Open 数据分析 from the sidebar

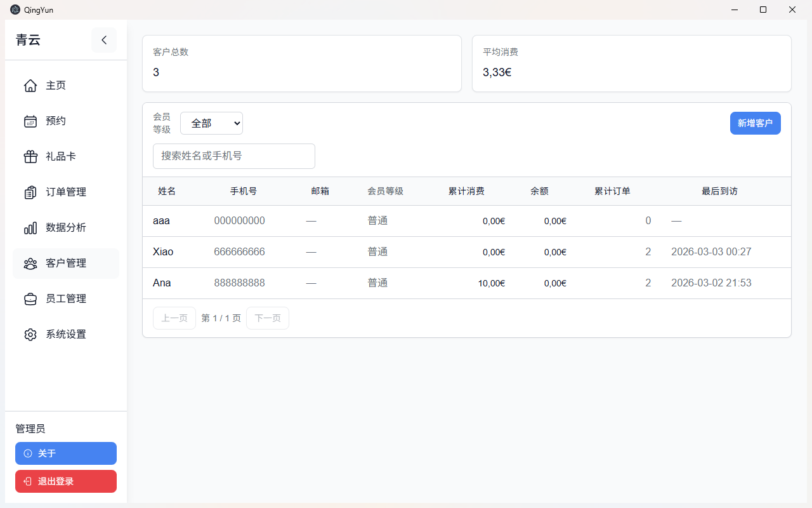click(x=66, y=228)
